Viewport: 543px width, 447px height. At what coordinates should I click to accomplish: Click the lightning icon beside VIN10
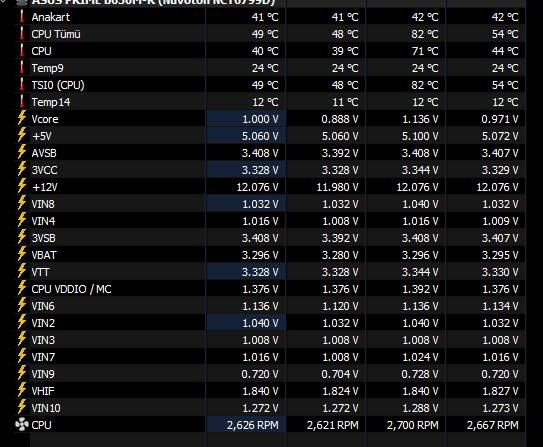click(22, 406)
